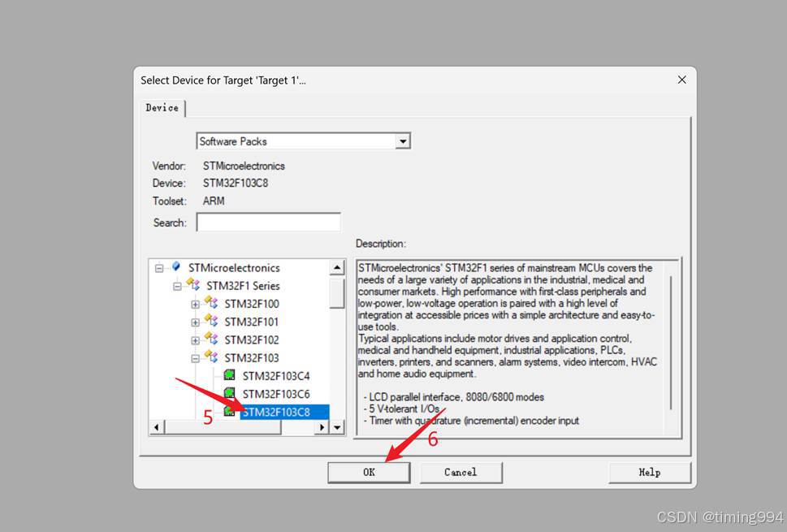787x532 pixels.
Task: Click the chip icon beside STM32F103C8
Action: 229,411
